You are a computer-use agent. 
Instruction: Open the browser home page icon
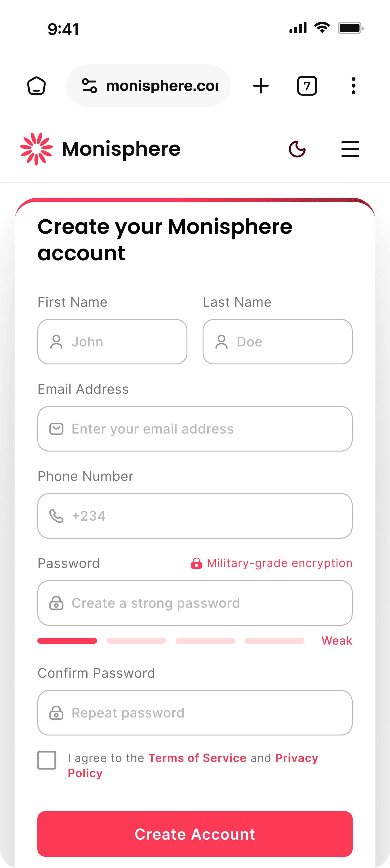tap(37, 86)
